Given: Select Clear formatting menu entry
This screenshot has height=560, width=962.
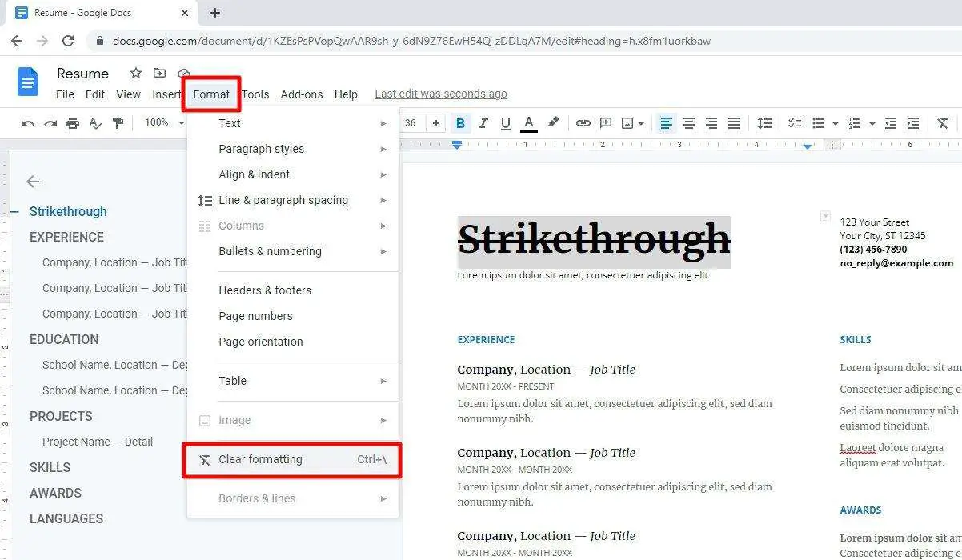Looking at the screenshot, I should [293, 459].
